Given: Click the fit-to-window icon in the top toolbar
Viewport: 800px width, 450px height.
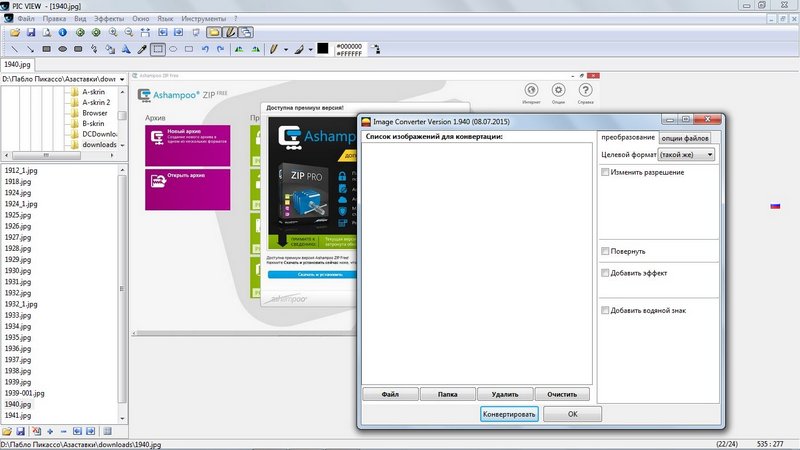Looking at the screenshot, I should pos(145,33).
